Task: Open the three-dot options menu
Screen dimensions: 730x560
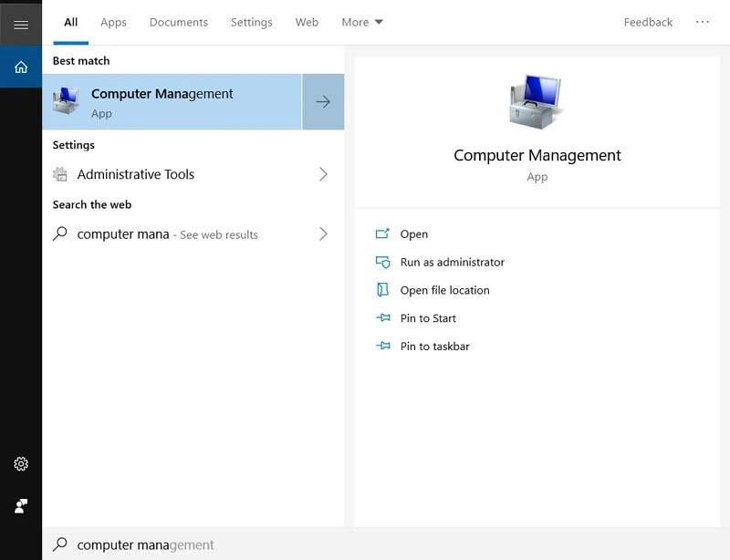Action: tap(702, 22)
